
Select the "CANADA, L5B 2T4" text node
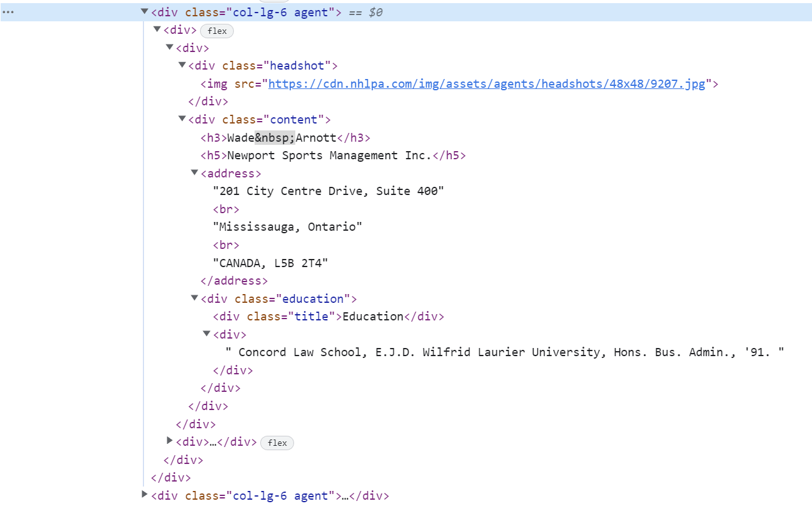coord(271,263)
